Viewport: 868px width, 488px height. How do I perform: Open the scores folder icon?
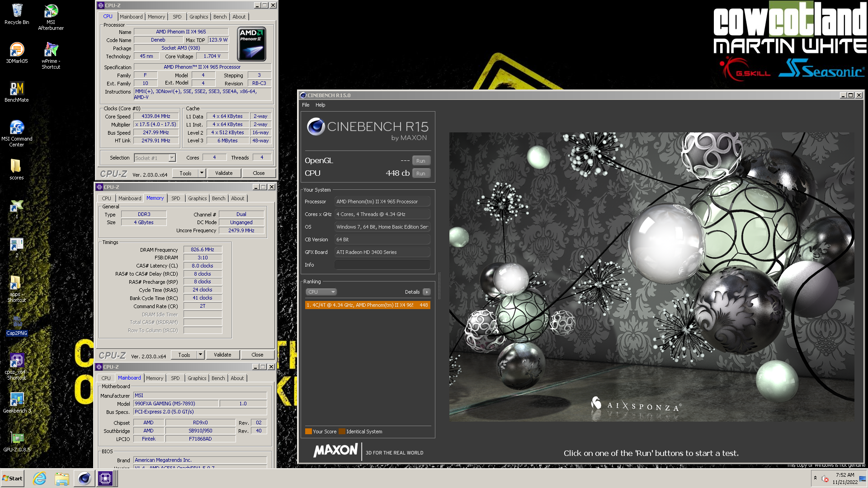pos(17,169)
